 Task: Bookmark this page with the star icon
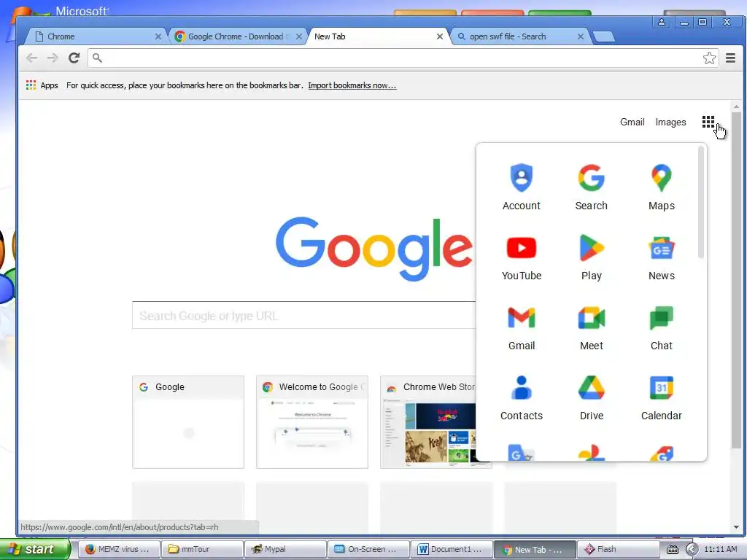[x=709, y=58]
